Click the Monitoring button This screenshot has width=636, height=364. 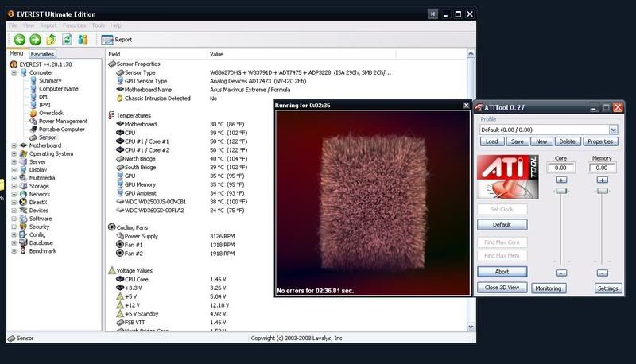click(x=548, y=288)
